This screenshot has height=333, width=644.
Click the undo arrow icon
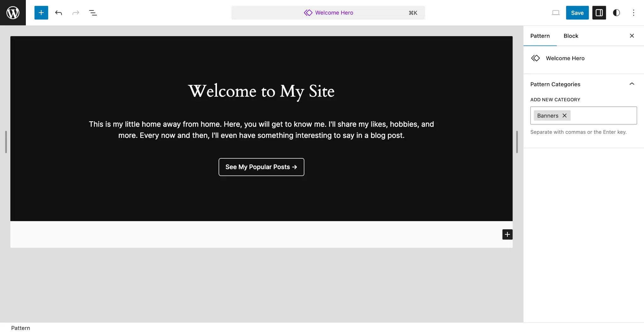pyautogui.click(x=58, y=13)
